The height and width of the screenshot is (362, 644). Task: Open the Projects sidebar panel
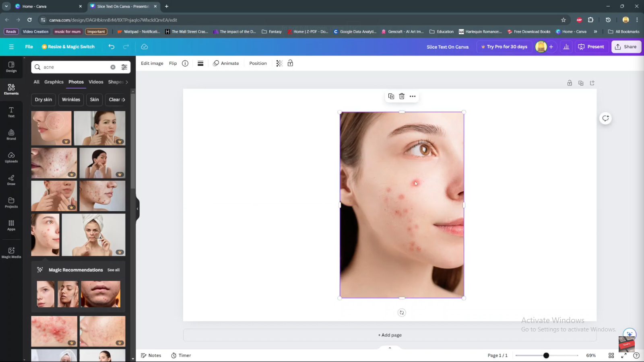[x=11, y=203]
